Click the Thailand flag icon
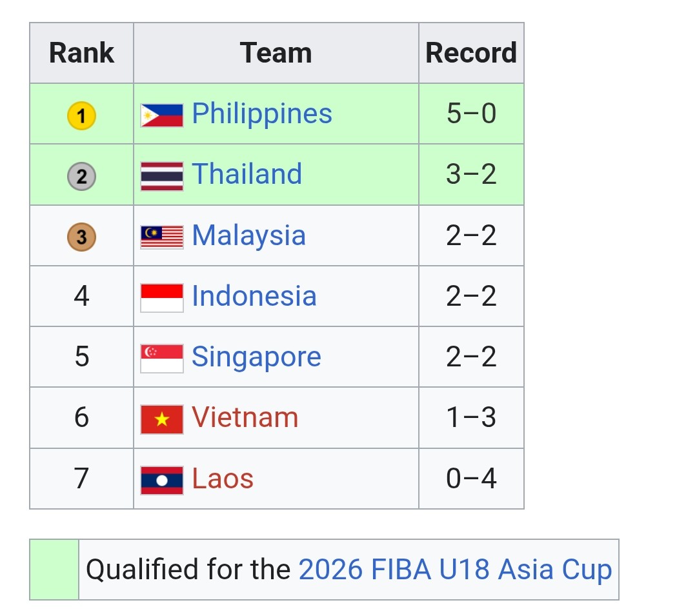 [x=162, y=176]
